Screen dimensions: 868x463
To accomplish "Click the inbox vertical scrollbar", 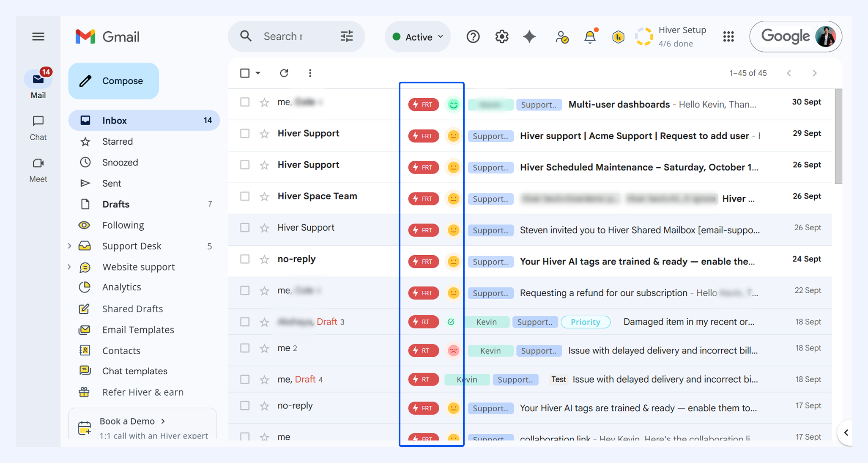I will [838, 136].
